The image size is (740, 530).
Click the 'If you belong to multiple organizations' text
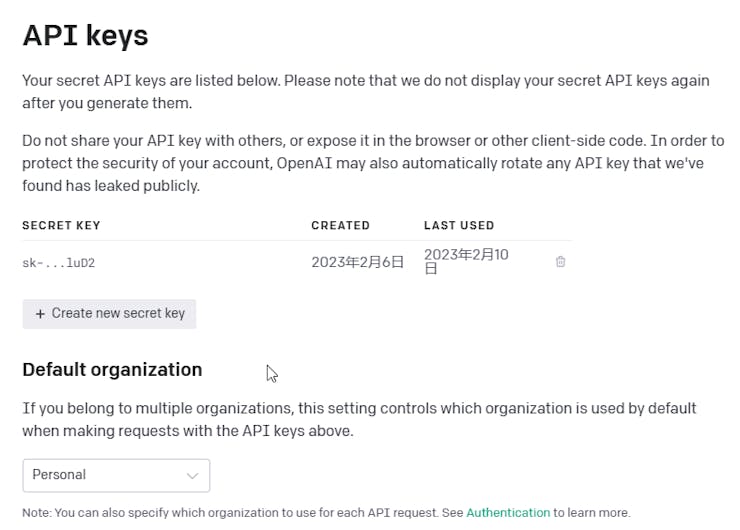pos(359,420)
